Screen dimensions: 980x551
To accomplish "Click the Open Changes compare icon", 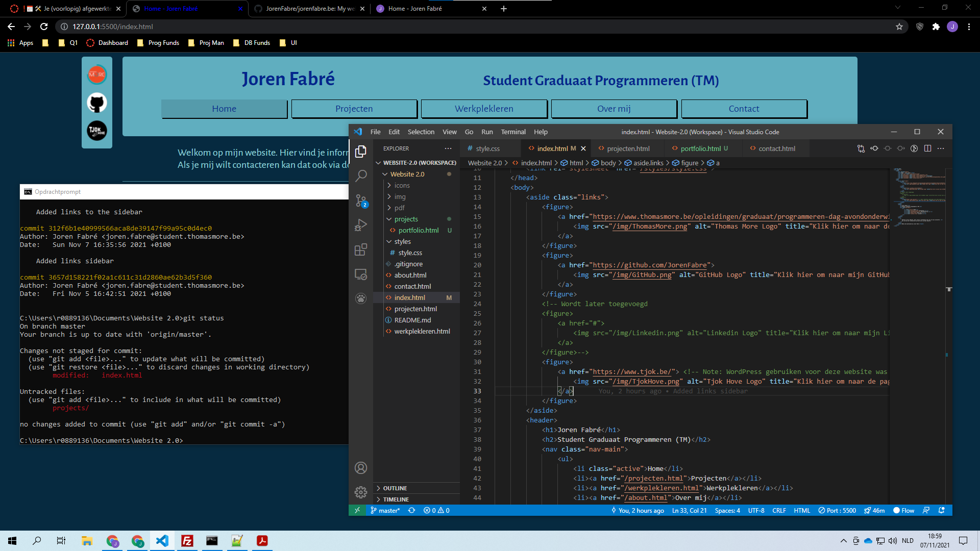I will click(x=861, y=148).
